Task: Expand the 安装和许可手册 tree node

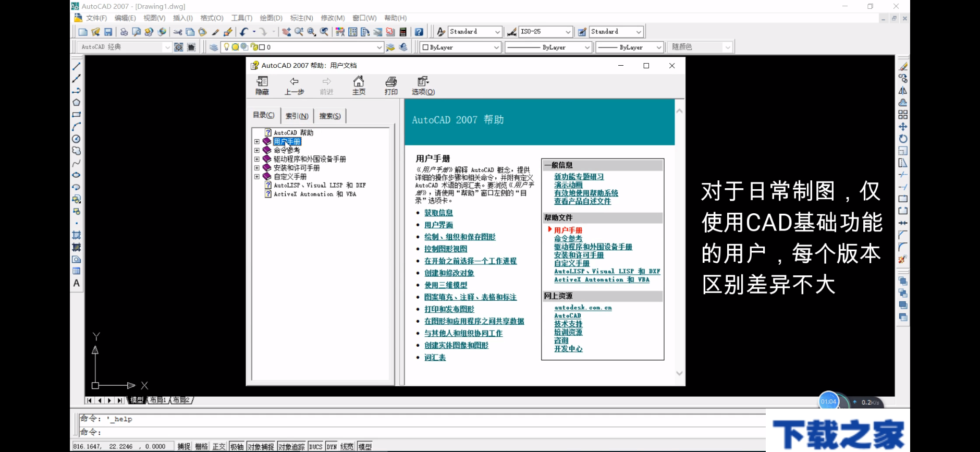Action: (257, 168)
